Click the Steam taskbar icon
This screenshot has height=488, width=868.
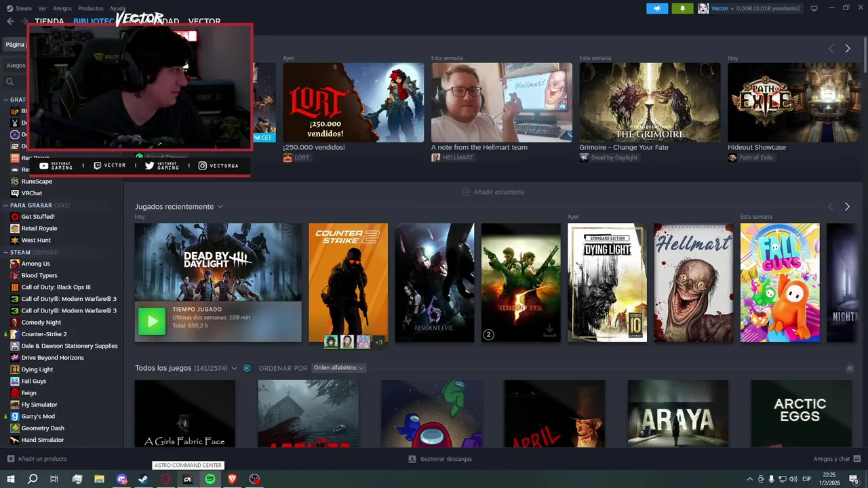coord(143,479)
